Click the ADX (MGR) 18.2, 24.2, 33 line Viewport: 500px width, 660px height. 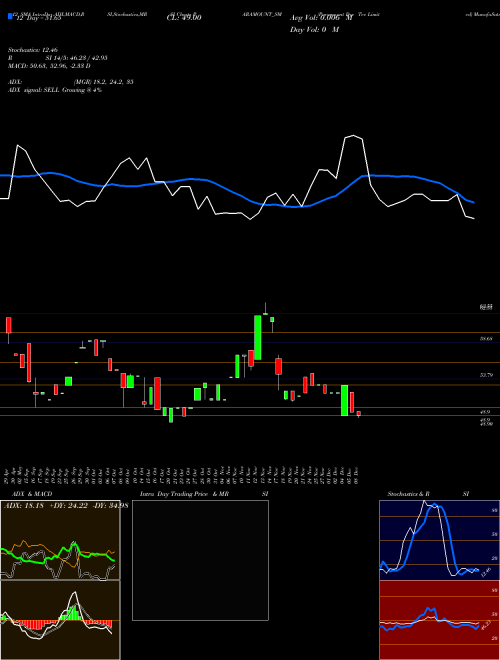point(71,82)
